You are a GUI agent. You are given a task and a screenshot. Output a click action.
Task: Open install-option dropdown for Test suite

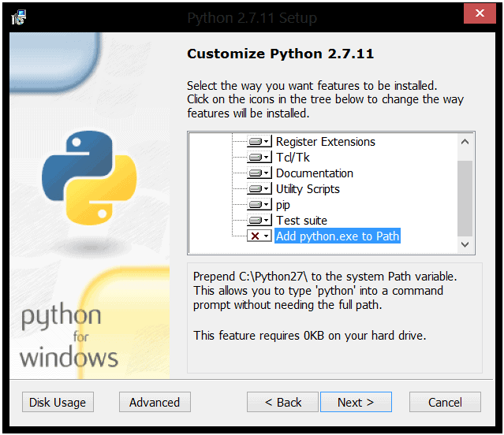pyautogui.click(x=259, y=220)
